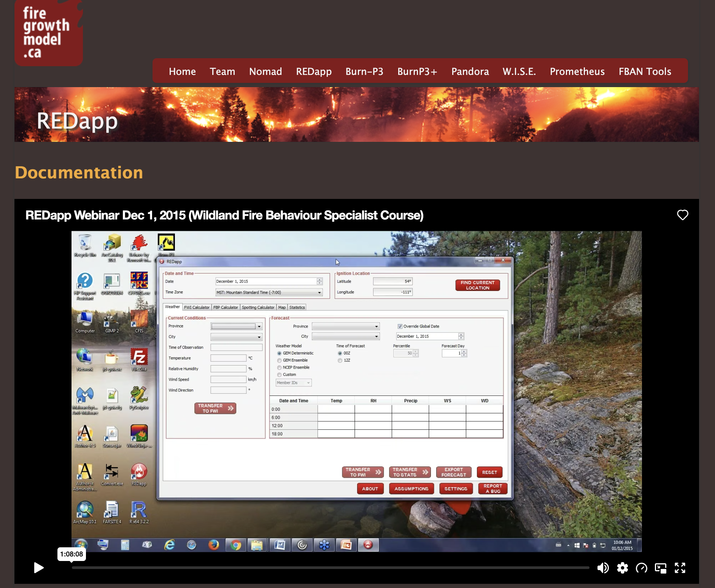Viewport: 715px width, 588px height.
Task: Play the REDapp webinar video
Action: (x=39, y=568)
